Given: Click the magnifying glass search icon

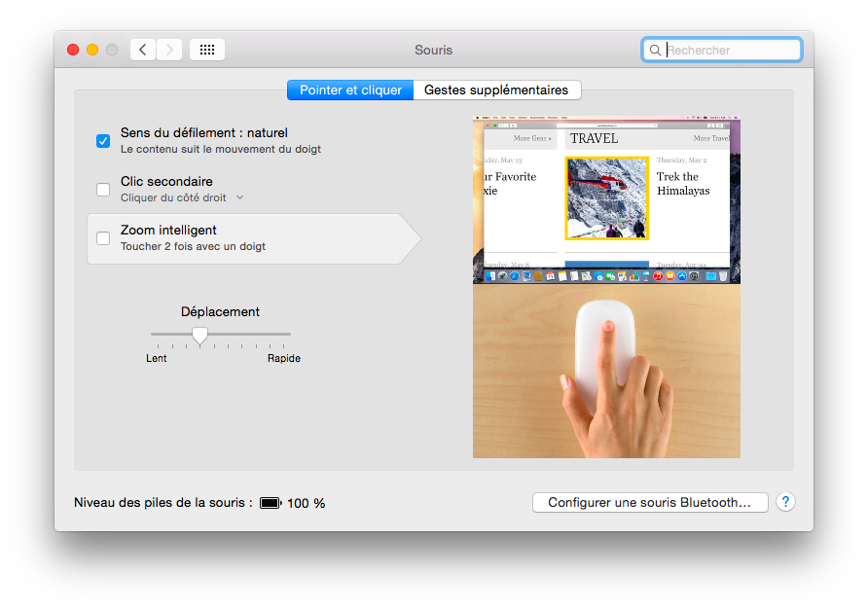Looking at the screenshot, I should click(655, 50).
